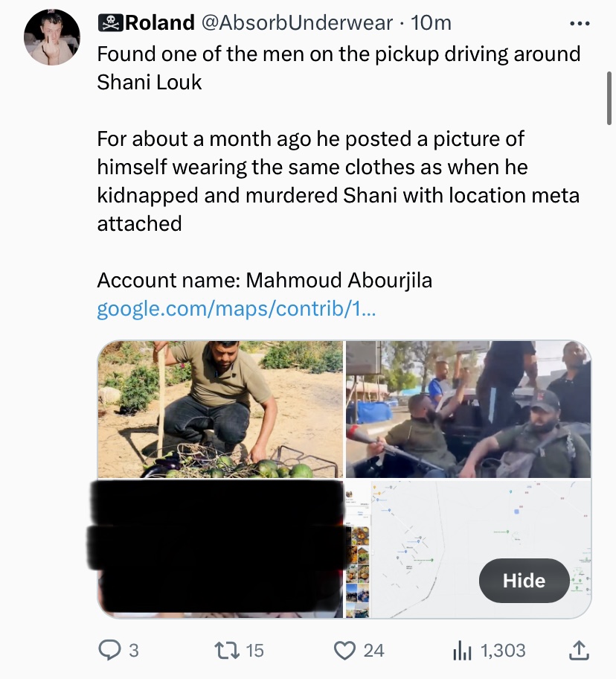This screenshot has height=679, width=616.
Task: Open the google.com/maps/contrib link
Action: pos(237,308)
